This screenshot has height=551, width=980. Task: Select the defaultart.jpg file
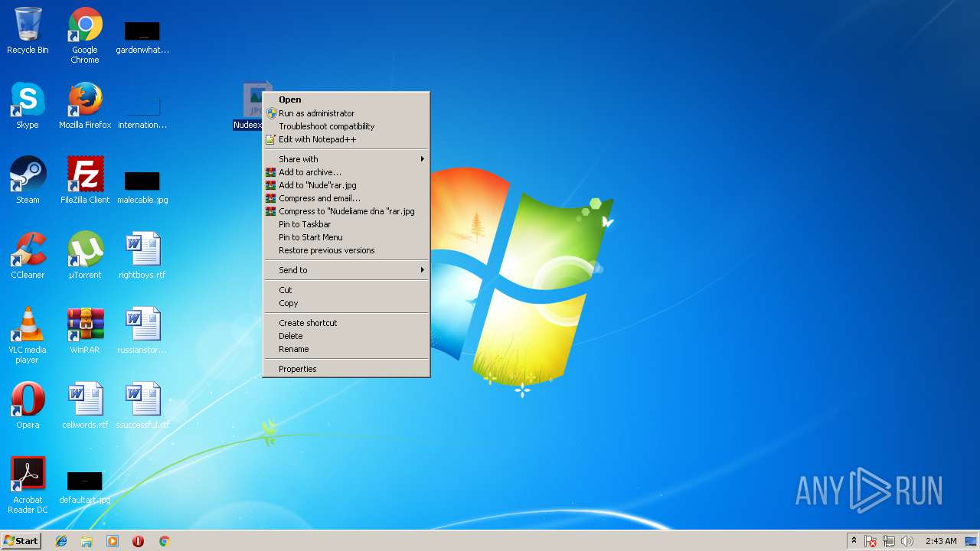pos(85,488)
